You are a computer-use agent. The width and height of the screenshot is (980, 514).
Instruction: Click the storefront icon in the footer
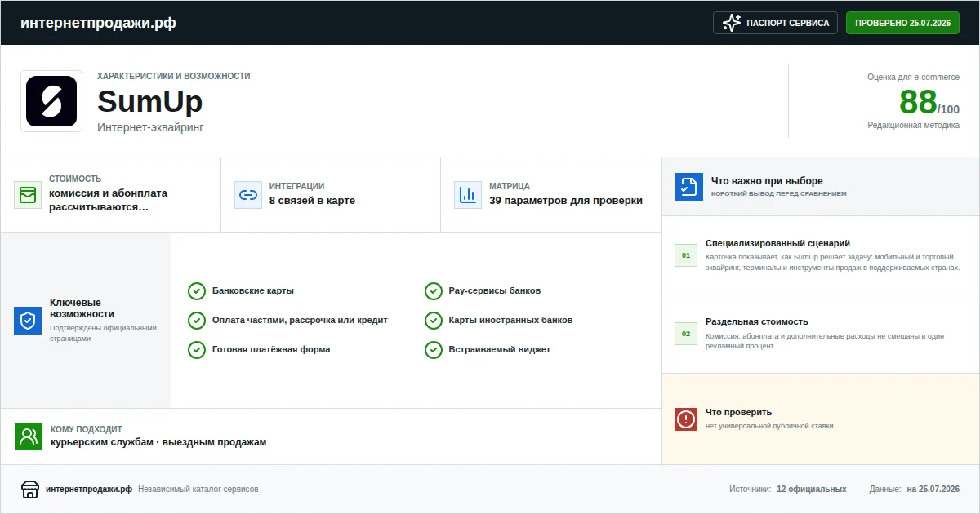click(30, 490)
